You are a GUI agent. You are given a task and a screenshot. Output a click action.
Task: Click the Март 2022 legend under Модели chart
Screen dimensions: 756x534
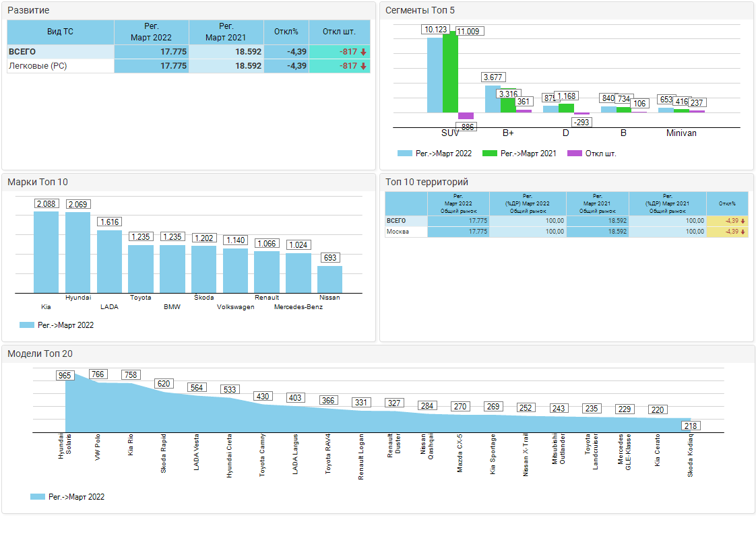(67, 497)
